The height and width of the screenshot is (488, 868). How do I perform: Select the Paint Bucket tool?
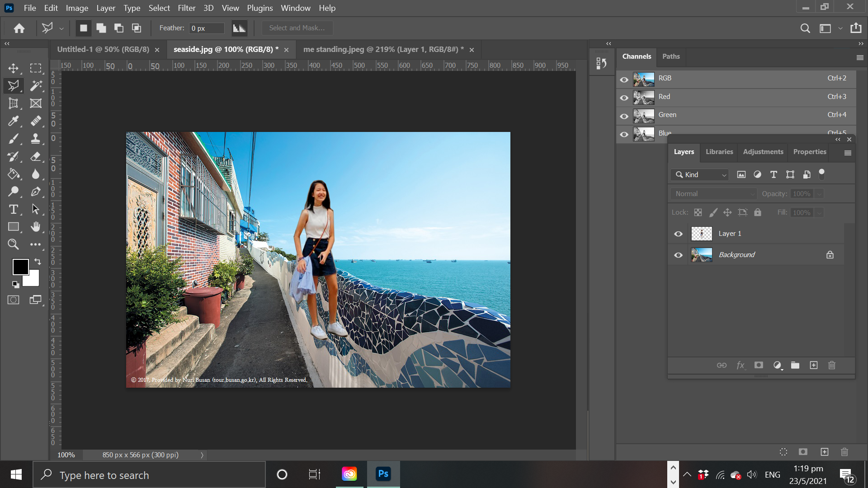point(14,174)
